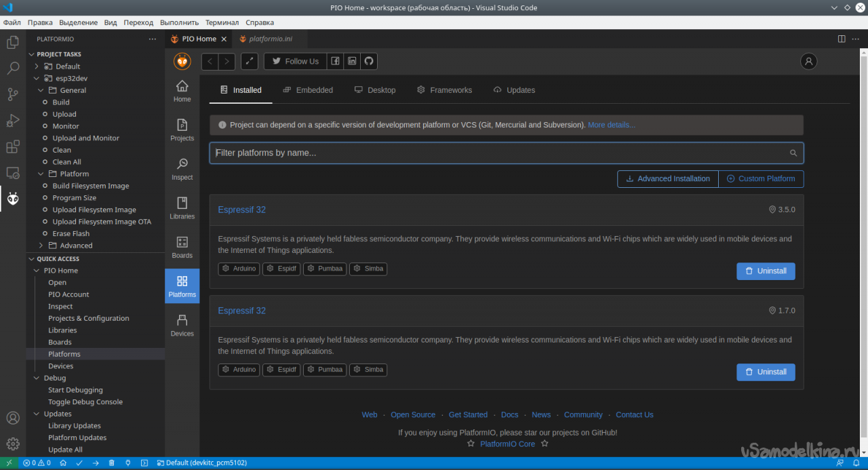Screen dimensions: 868x470
Task: Open the PIO account profile icon
Action: (808, 61)
